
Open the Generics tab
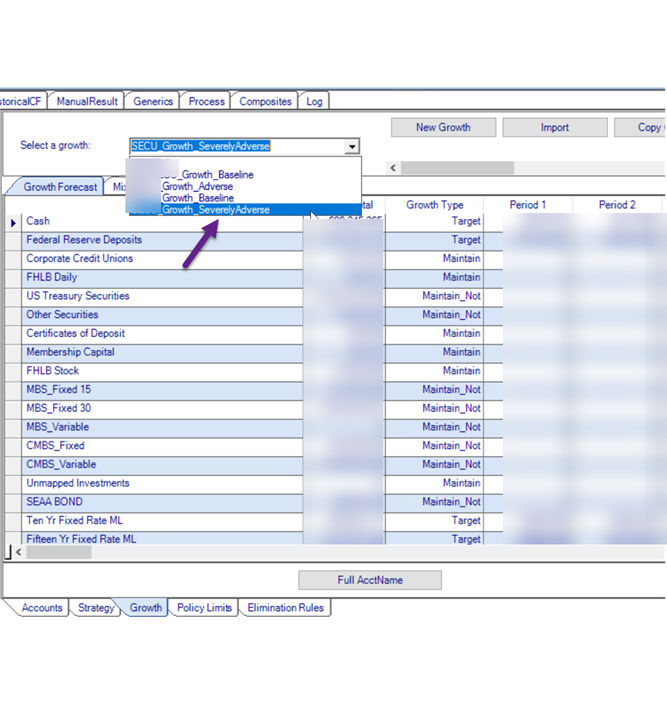tap(153, 101)
